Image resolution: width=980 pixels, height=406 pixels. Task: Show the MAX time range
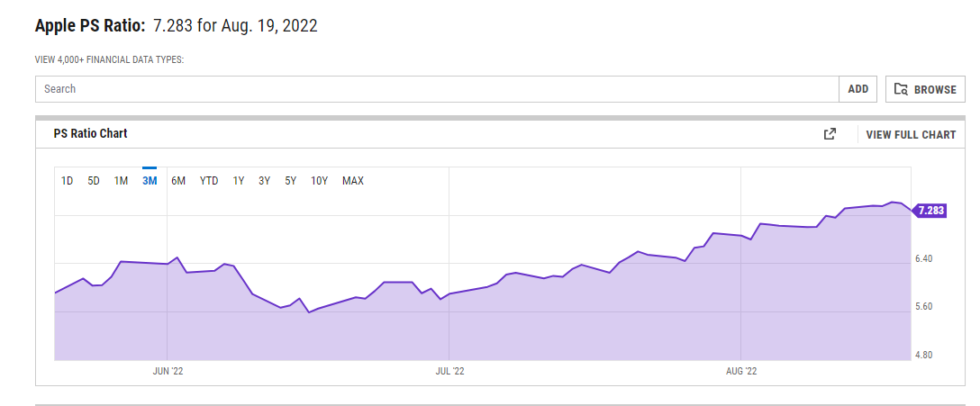pos(352,181)
